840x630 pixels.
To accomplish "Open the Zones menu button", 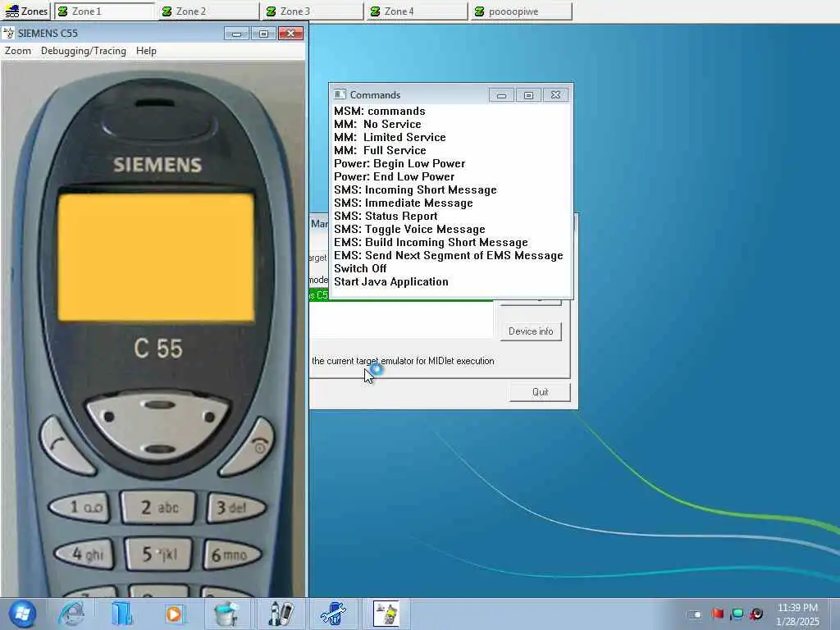I will pyautogui.click(x=25, y=11).
